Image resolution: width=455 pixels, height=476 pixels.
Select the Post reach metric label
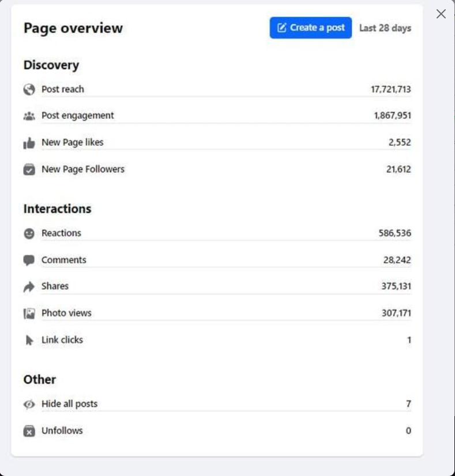click(62, 89)
